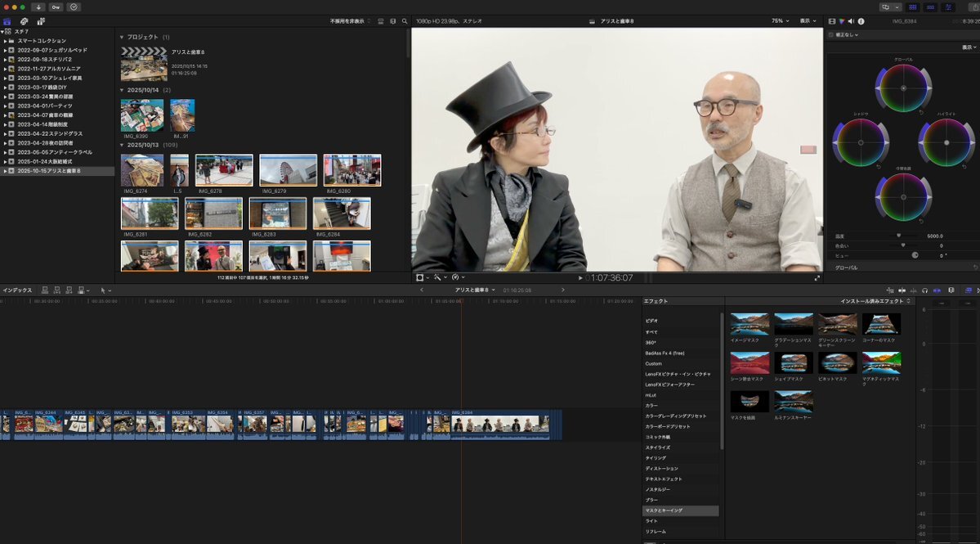Open the info inspector icon
Image resolution: width=980 pixels, height=544 pixels.
pos(861,21)
